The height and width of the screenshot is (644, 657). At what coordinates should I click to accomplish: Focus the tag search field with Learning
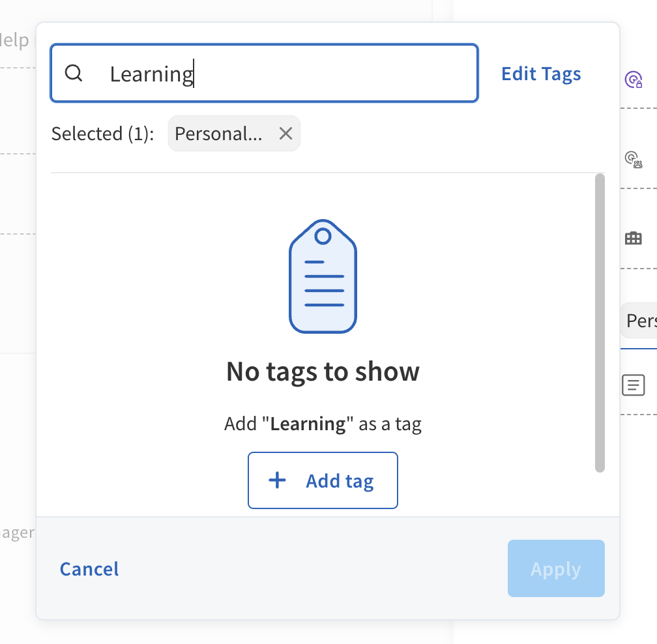[293, 74]
